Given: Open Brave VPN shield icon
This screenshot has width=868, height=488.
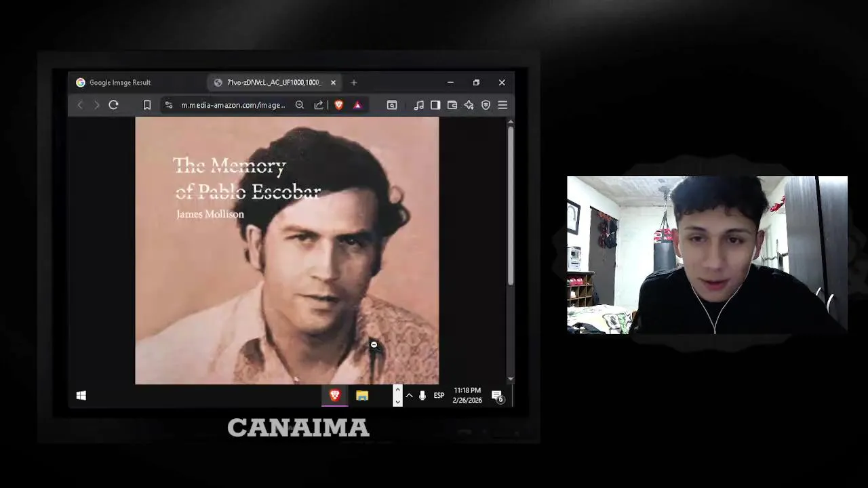Looking at the screenshot, I should (x=486, y=105).
